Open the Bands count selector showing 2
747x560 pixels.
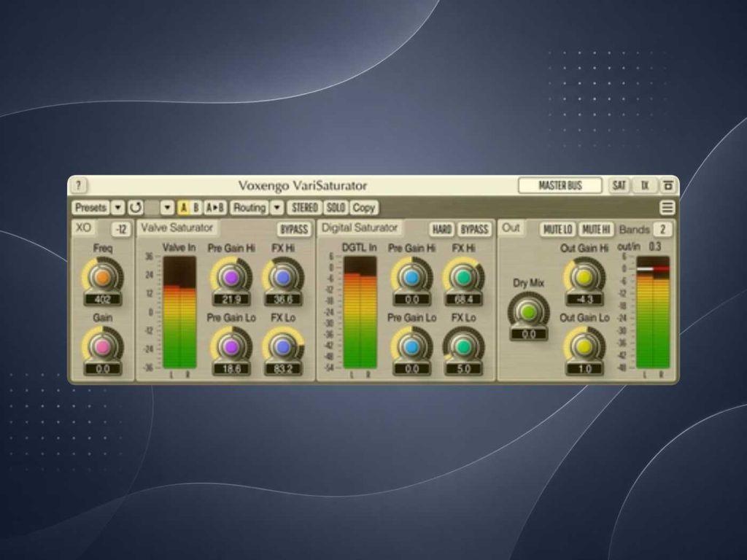click(662, 230)
